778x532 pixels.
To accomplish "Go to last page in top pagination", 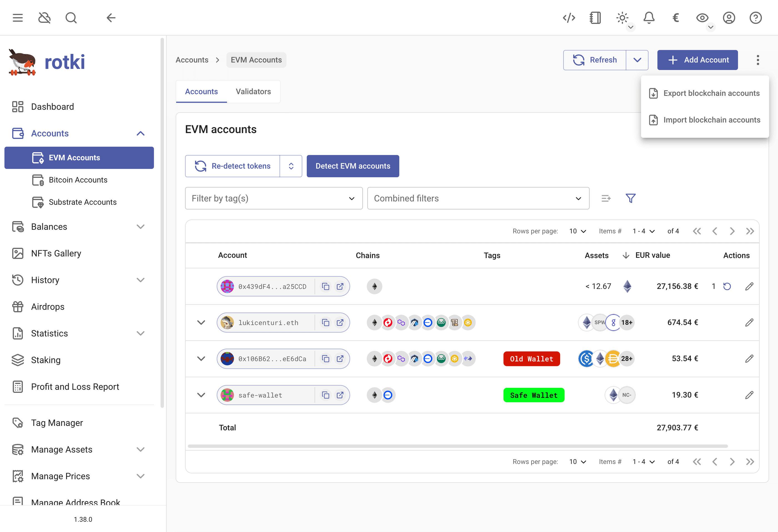I will [x=750, y=231].
